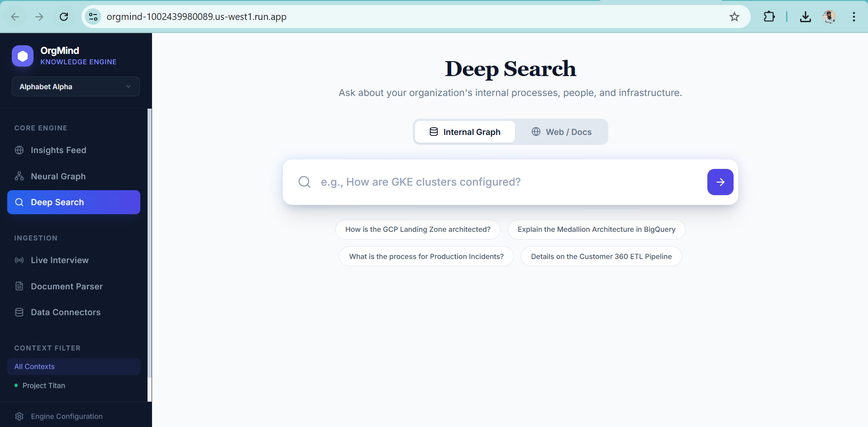
Task: Click the OrgMind hexagon logo
Action: point(23,56)
